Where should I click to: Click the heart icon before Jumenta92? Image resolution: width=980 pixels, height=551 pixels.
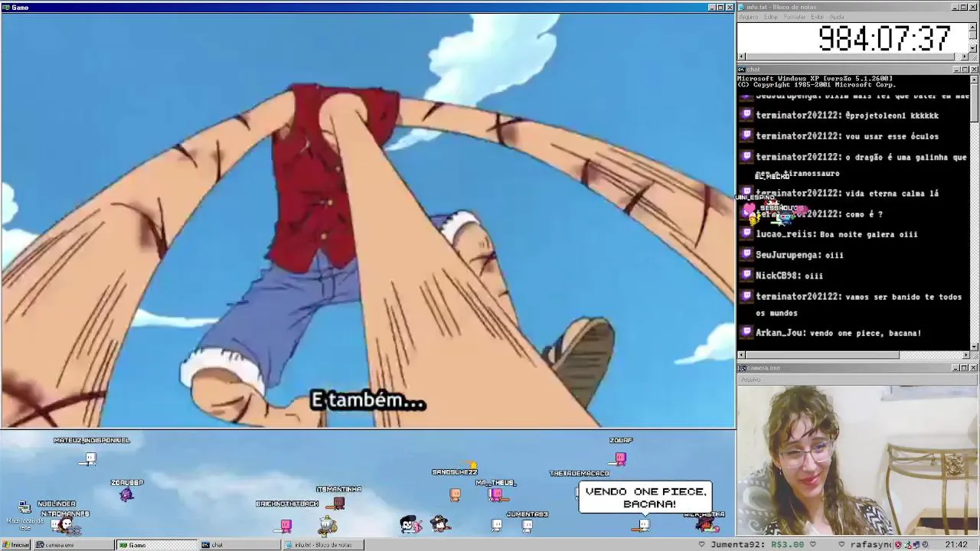pos(701,545)
